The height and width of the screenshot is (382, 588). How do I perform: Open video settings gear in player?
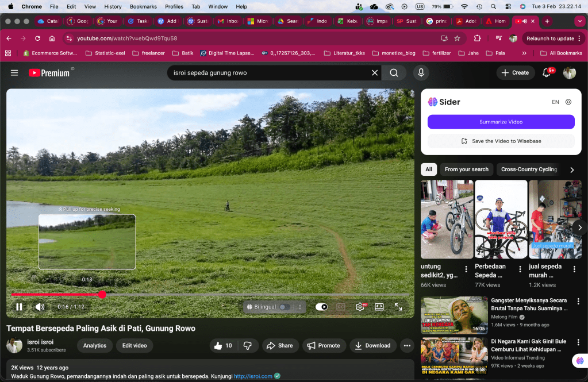pyautogui.click(x=360, y=307)
